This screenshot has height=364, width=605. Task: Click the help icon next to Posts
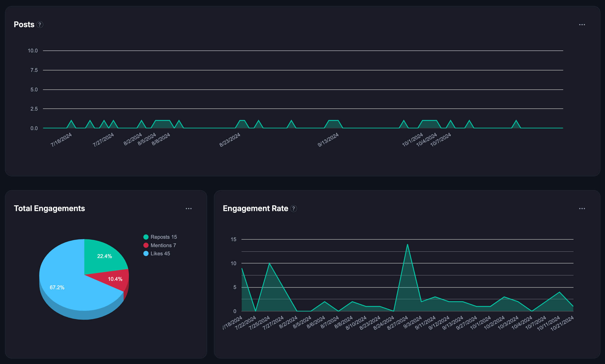click(x=40, y=25)
